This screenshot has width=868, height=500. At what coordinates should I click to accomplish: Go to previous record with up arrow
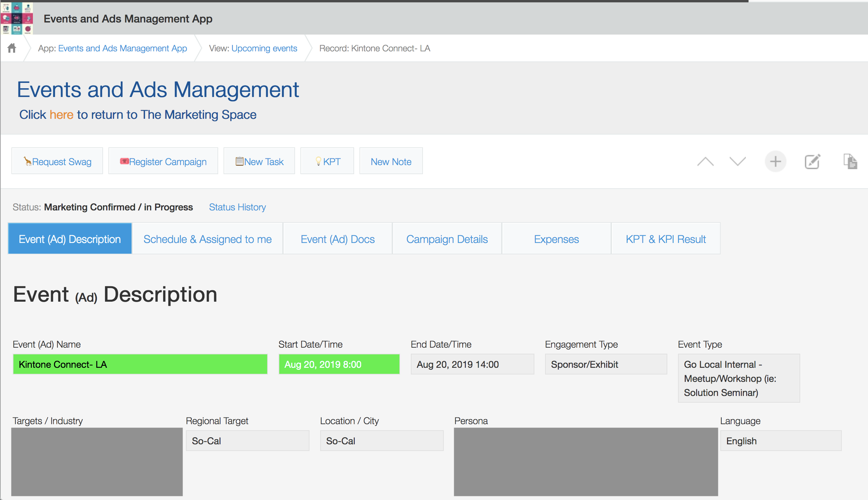[x=705, y=161]
